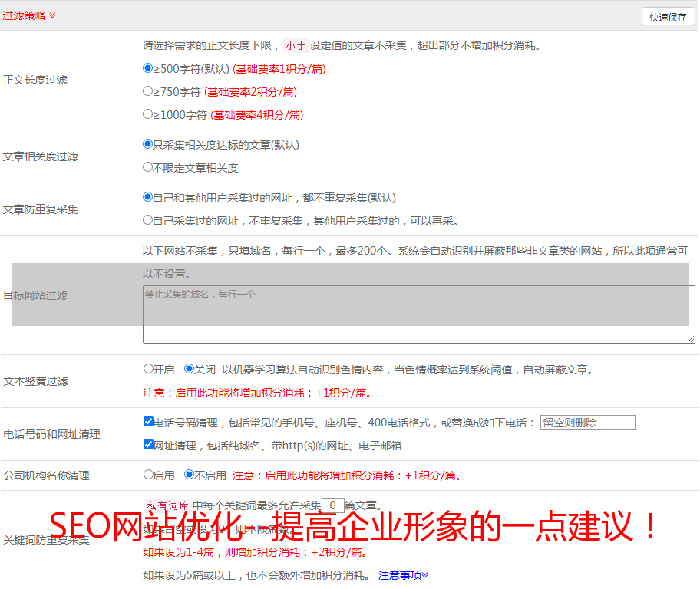Viewport: 700px width, 589px height.
Task: Select the ≥500字符(默认) length option
Action: point(148,68)
